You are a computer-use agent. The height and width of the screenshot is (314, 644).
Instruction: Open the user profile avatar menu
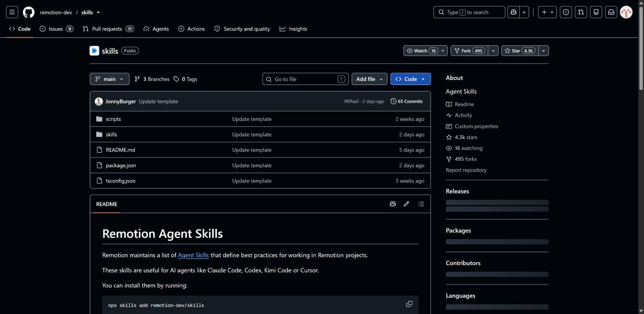(626, 12)
